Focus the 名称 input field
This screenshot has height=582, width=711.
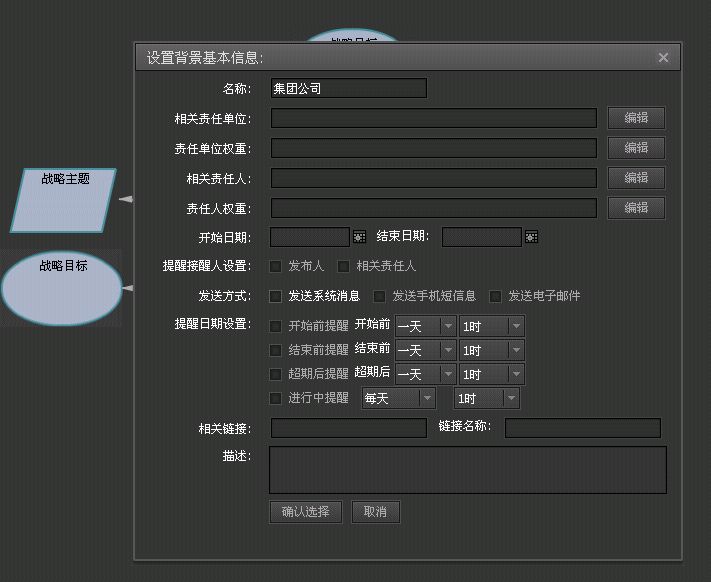click(x=349, y=88)
